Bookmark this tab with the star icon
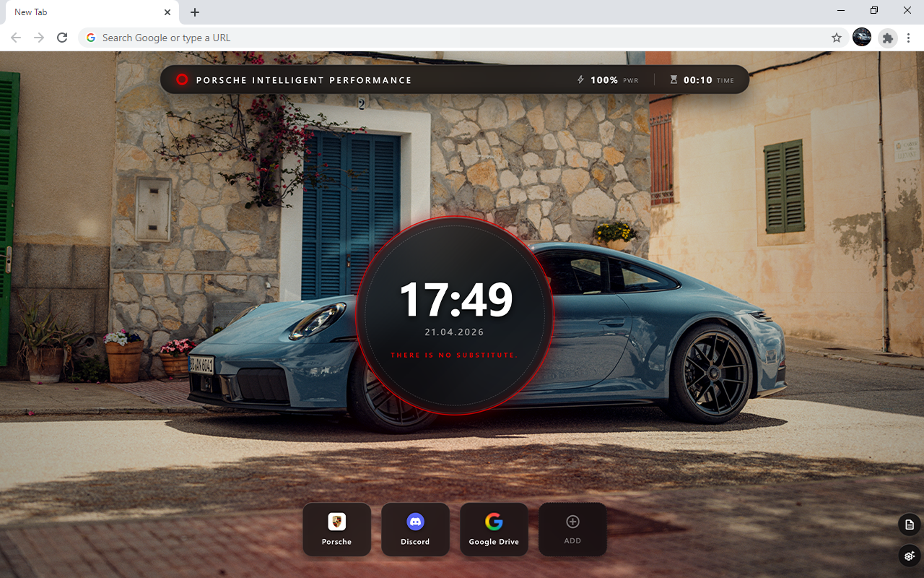This screenshot has width=924, height=578. click(837, 38)
